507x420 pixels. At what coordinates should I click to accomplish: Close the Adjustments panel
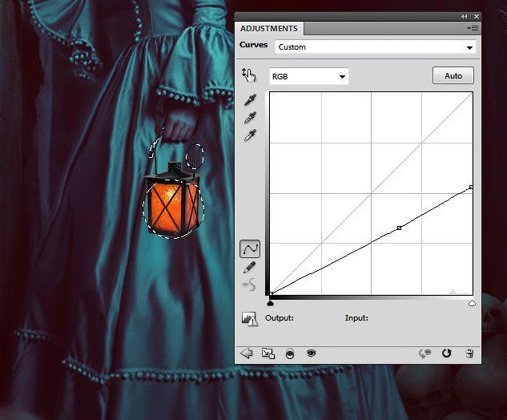pyautogui.click(x=477, y=16)
